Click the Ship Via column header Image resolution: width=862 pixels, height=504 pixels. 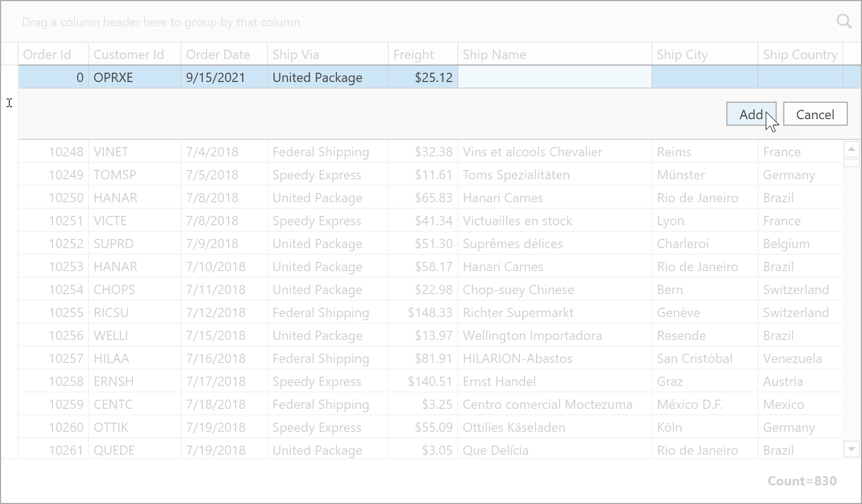click(328, 55)
